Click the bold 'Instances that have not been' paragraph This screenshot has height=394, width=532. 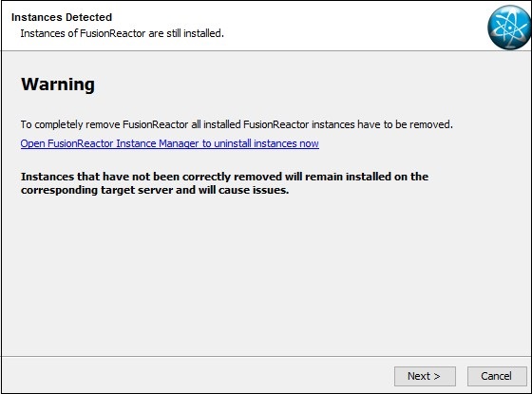coord(224,183)
